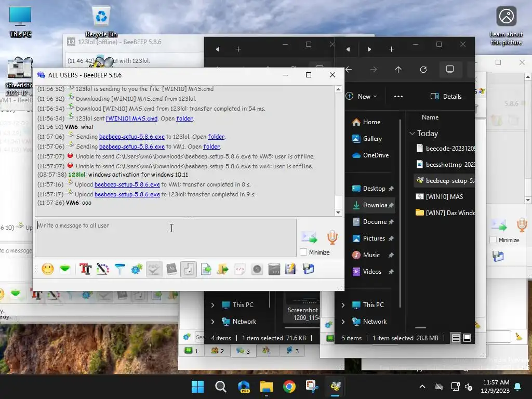
Task: Record a voice message with the microphone icon
Action: point(332,237)
